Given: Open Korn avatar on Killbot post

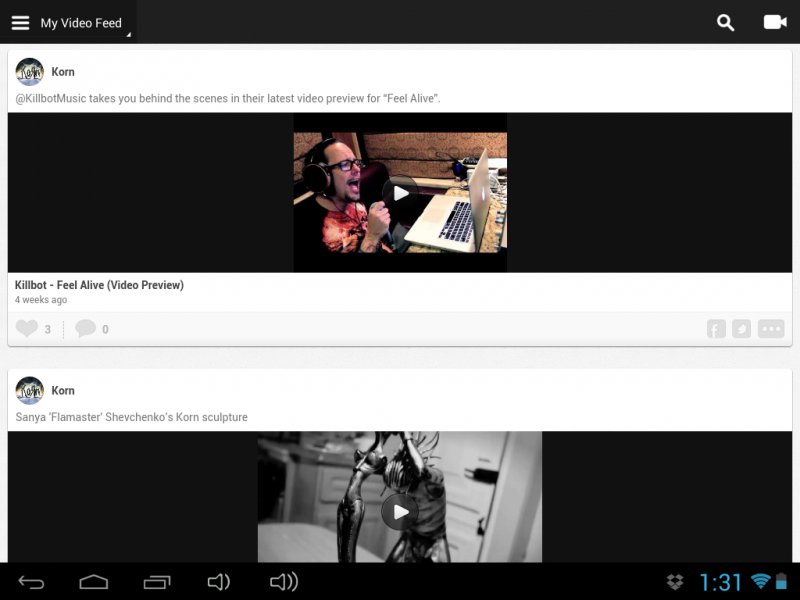Looking at the screenshot, I should coord(30,72).
